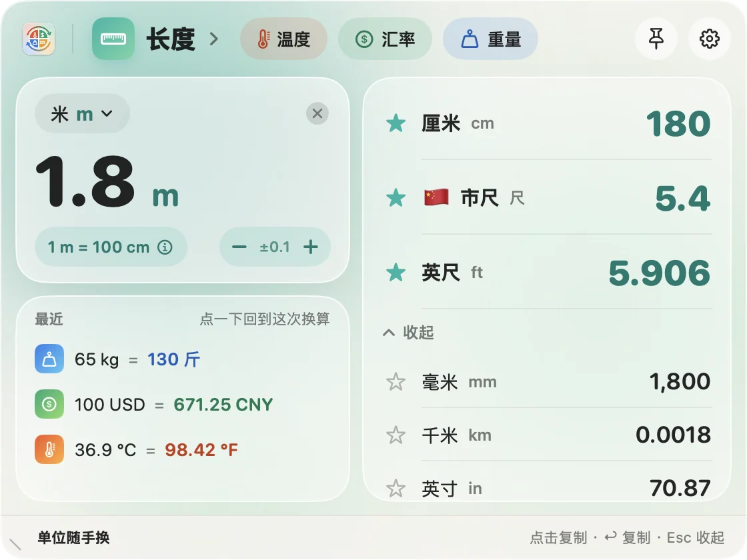The image size is (747, 560).
Task: Click the 千米 km unit label
Action: (456, 435)
